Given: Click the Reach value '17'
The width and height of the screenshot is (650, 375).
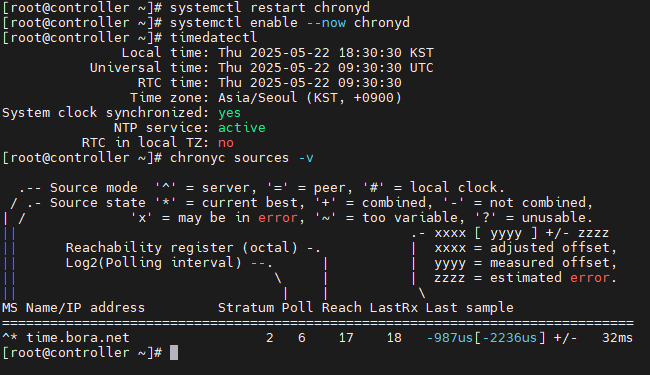Looking at the screenshot, I should 346,338.
